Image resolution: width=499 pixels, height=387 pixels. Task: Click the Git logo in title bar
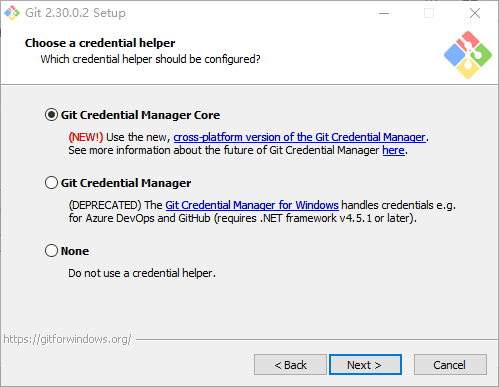tap(12, 13)
